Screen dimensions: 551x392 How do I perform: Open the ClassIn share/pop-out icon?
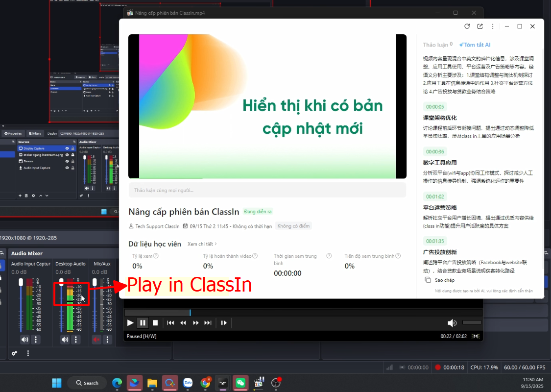[x=480, y=26]
